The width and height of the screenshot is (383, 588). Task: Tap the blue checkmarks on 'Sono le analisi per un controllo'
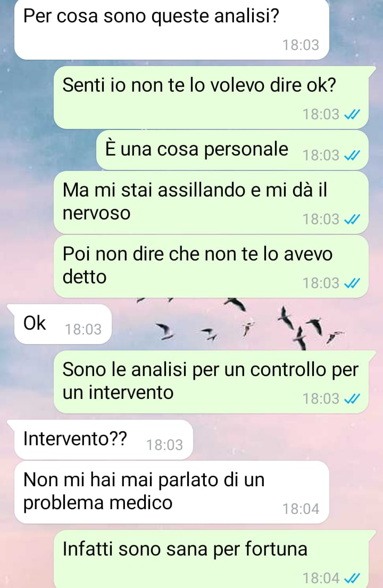[x=352, y=398]
